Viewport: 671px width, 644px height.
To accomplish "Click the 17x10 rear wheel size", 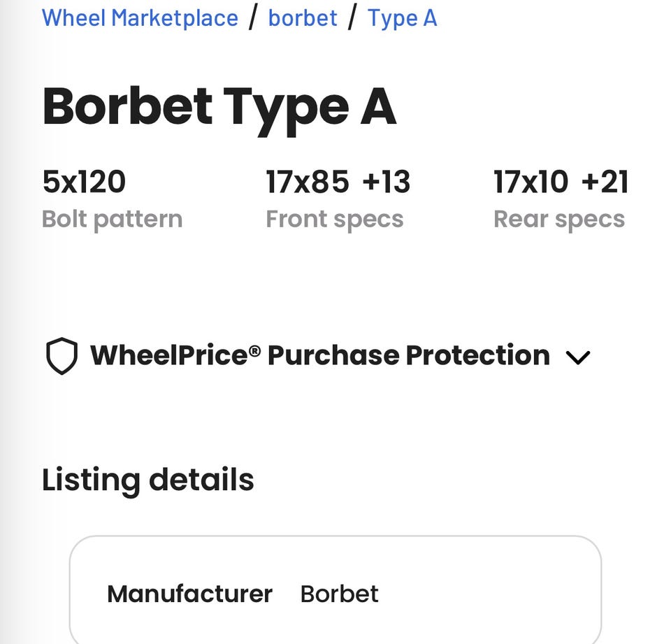I will pyautogui.click(x=531, y=182).
